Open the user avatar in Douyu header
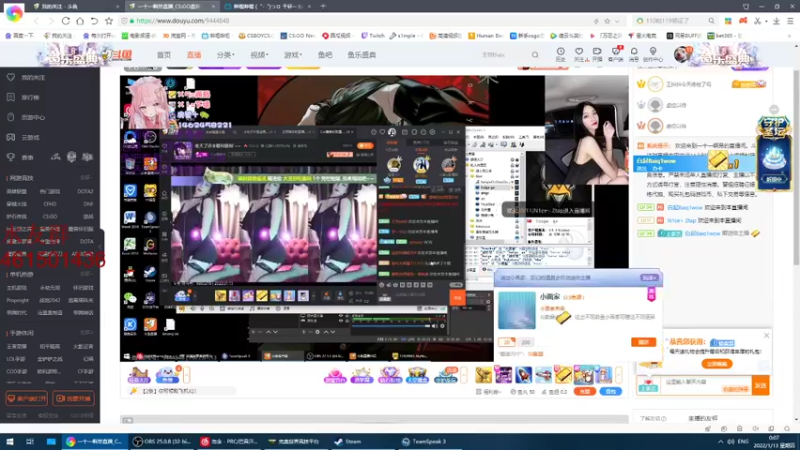This screenshot has width=800, height=450. tap(681, 54)
